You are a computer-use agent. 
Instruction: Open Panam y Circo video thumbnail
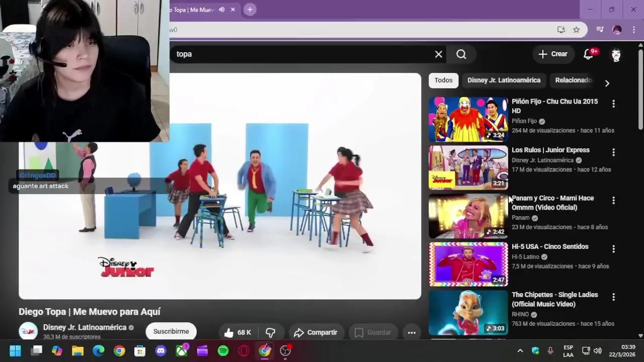pyautogui.click(x=468, y=216)
